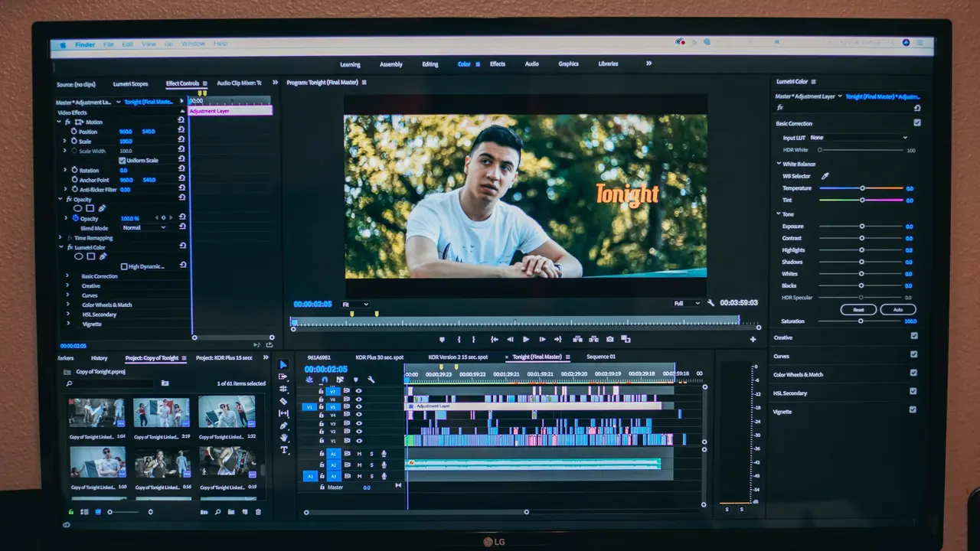This screenshot has height=551, width=980.
Task: Toggle Vignette checkbox in Lumetri panel
Action: point(913,409)
